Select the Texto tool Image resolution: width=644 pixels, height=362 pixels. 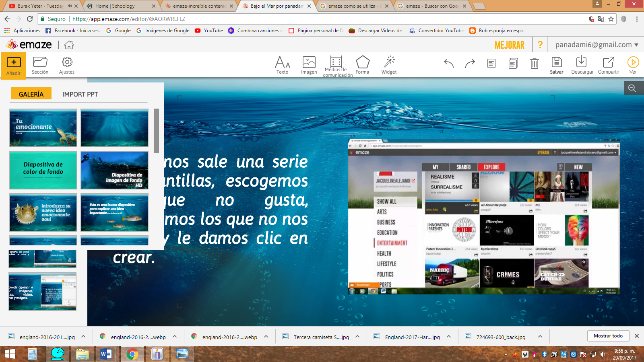(x=282, y=65)
